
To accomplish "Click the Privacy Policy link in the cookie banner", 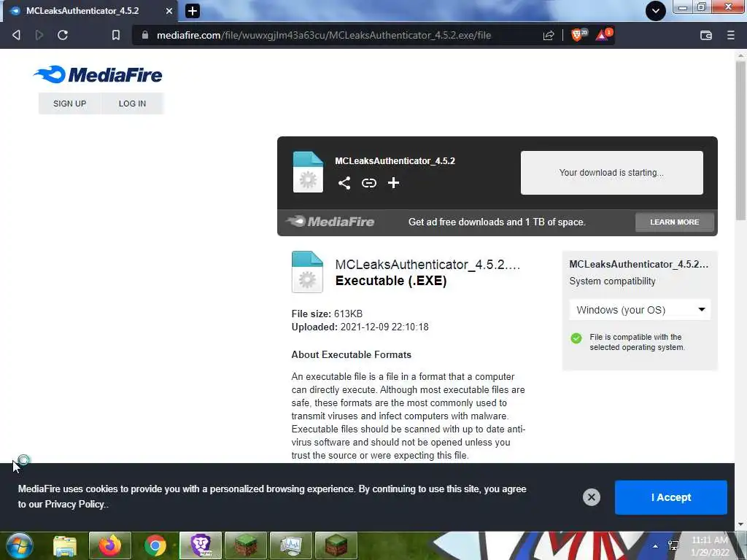I will pos(74,505).
